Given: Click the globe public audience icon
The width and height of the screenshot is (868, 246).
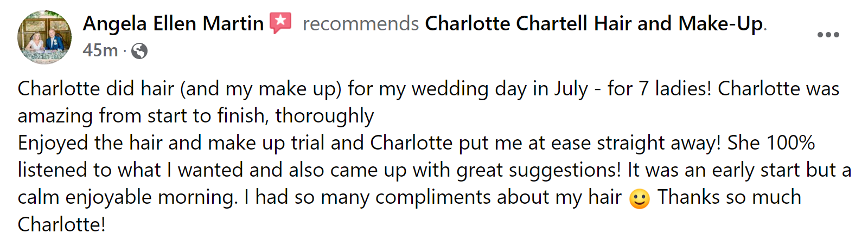Looking at the screenshot, I should [139, 51].
